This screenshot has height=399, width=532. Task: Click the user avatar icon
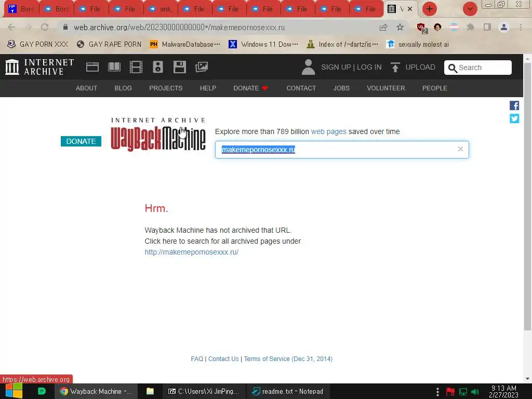pyautogui.click(x=308, y=67)
